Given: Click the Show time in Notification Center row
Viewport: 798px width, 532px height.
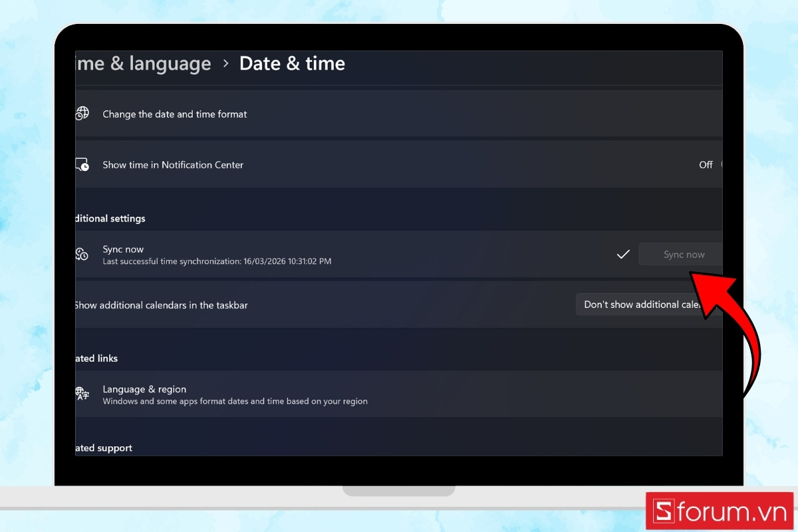Looking at the screenshot, I should pos(399,165).
